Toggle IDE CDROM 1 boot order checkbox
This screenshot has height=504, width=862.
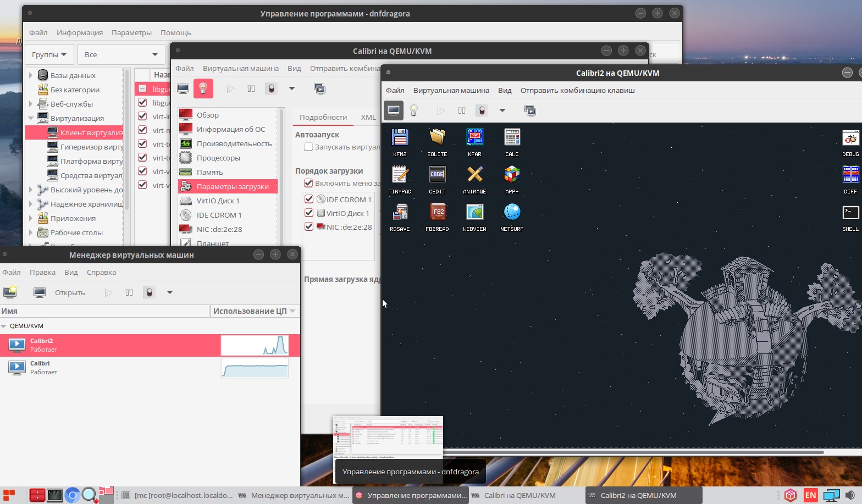[x=309, y=199]
